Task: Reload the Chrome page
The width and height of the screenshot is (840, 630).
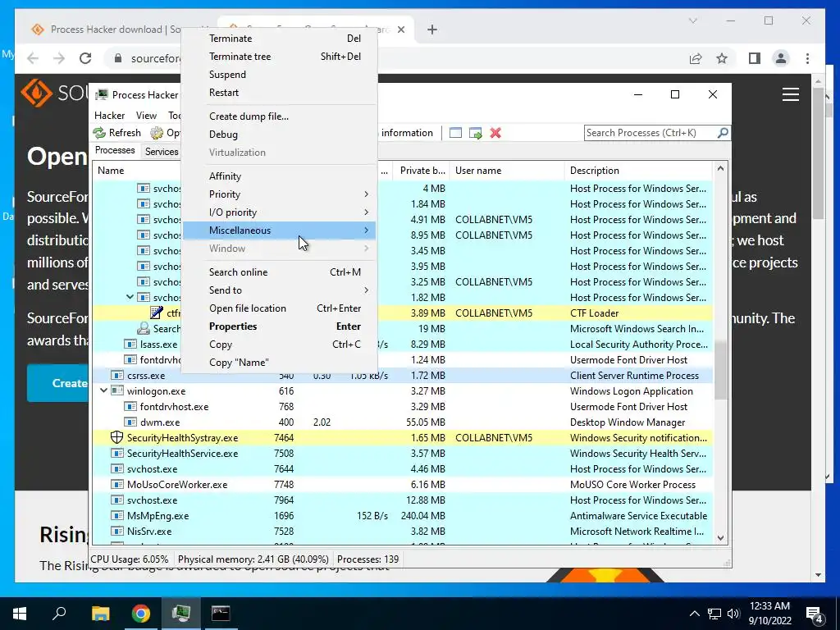Action: click(85, 58)
